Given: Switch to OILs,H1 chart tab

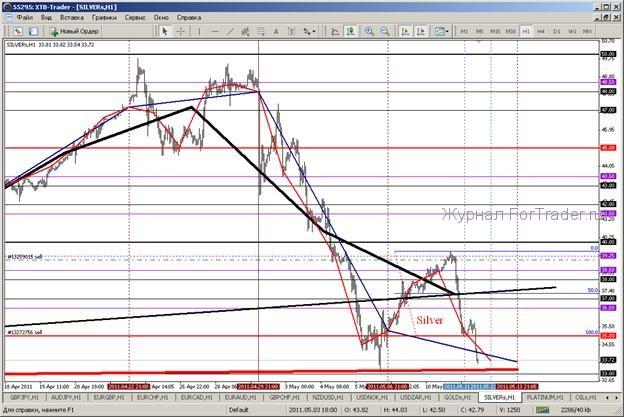Looking at the screenshot, I should 585,397.
